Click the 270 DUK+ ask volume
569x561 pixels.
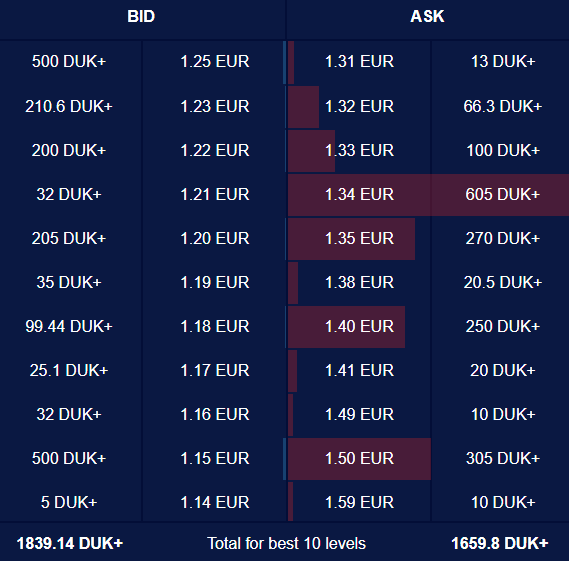tap(503, 238)
